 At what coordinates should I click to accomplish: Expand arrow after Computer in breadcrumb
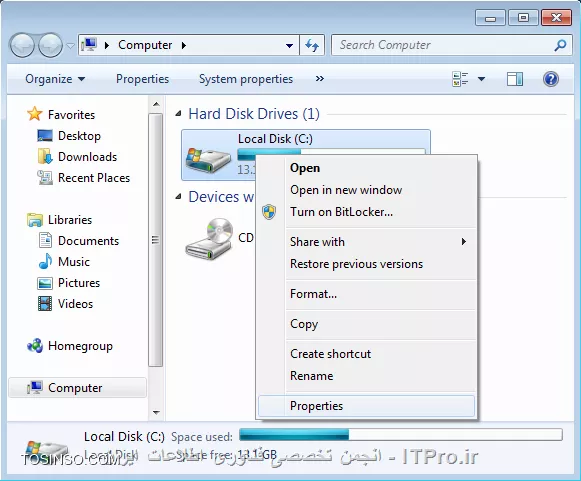(184, 45)
